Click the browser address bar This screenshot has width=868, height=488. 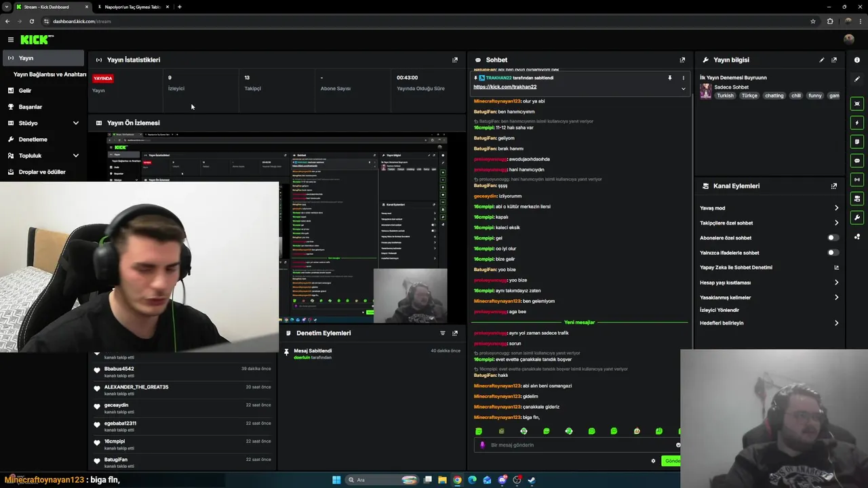(427, 21)
